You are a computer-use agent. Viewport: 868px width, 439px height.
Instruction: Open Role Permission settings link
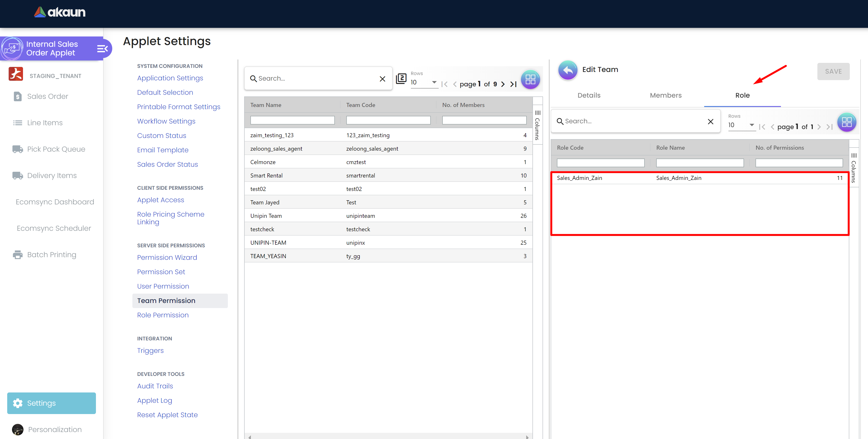(163, 315)
